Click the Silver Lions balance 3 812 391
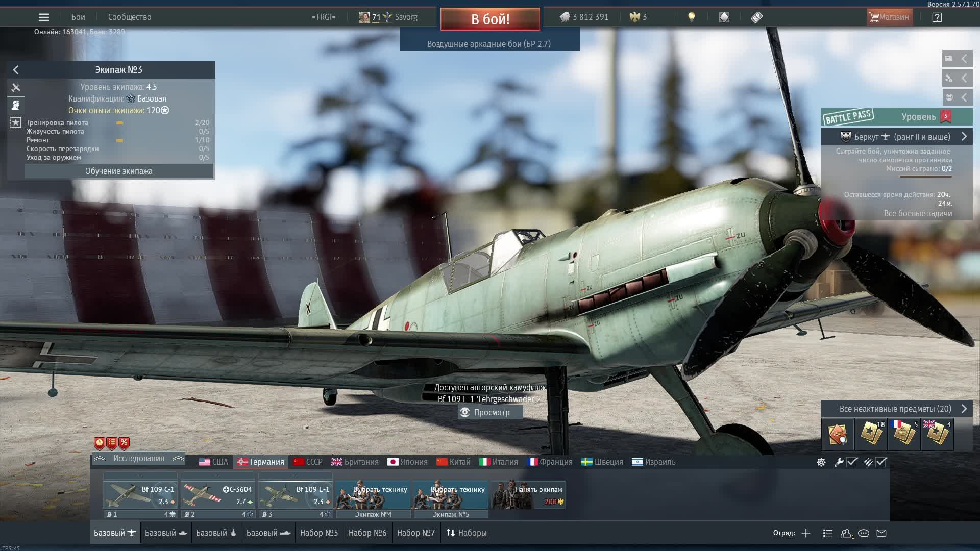980x551 pixels. click(x=584, y=17)
